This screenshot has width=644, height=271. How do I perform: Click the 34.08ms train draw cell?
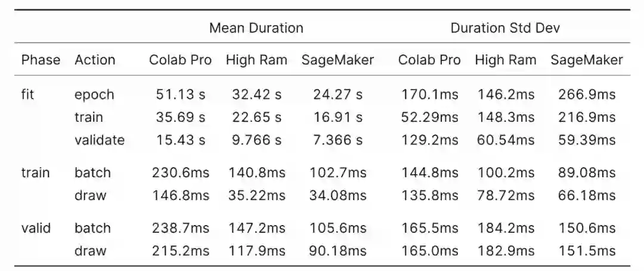[338, 195]
